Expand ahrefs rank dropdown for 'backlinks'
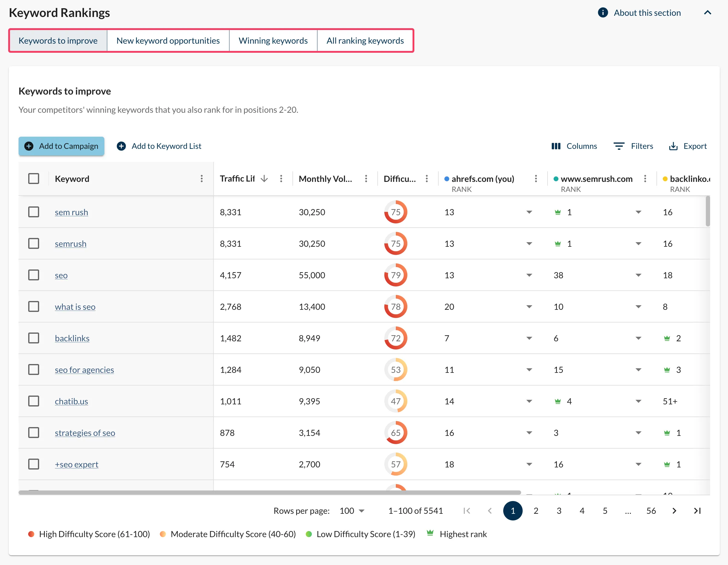The image size is (728, 565). 529,338
